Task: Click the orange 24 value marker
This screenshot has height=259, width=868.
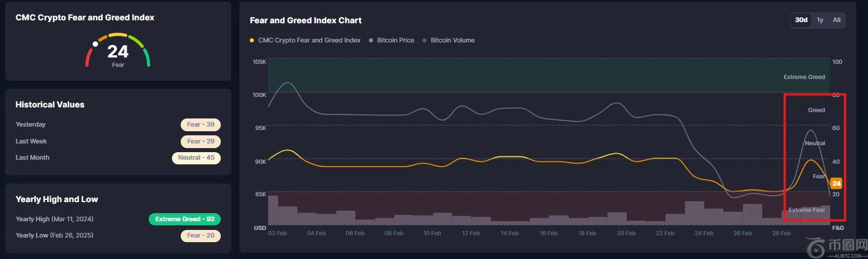Action: 836,184
